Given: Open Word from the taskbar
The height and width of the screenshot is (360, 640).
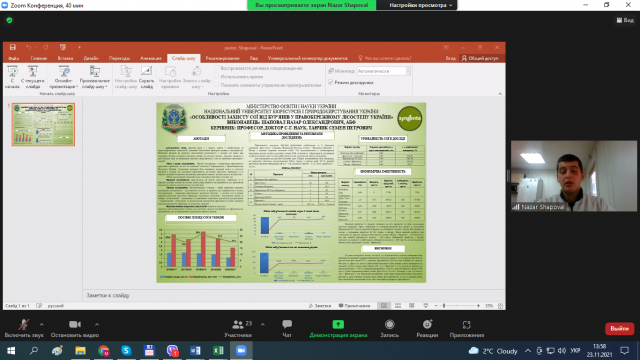Looking at the screenshot, I should tap(195, 351).
